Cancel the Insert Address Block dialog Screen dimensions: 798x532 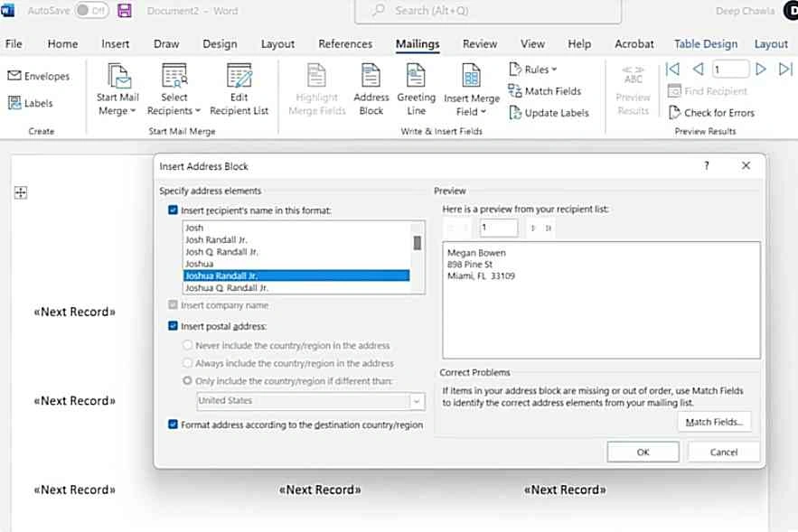click(x=723, y=452)
